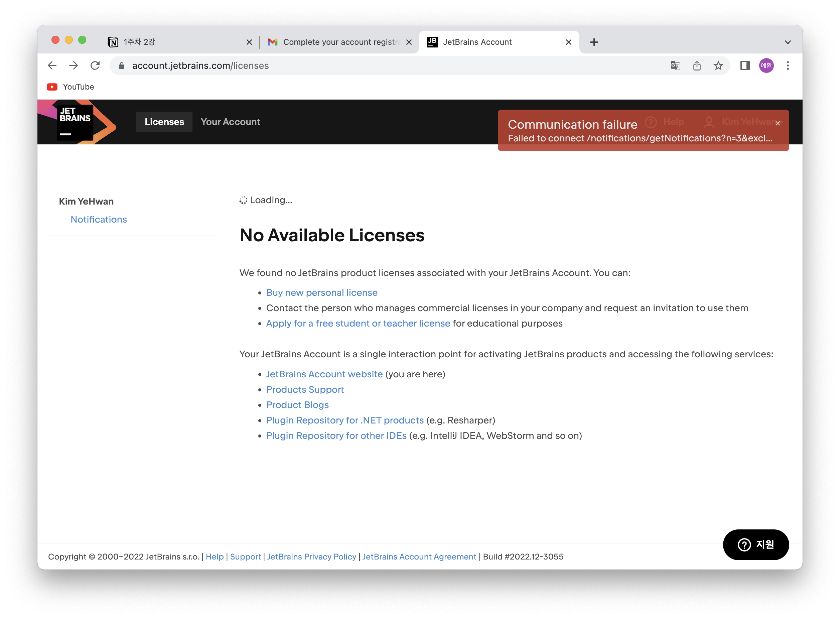Click the Build #2022.12-3055 footer text
This screenshot has height=619, width=840.
coord(523,556)
